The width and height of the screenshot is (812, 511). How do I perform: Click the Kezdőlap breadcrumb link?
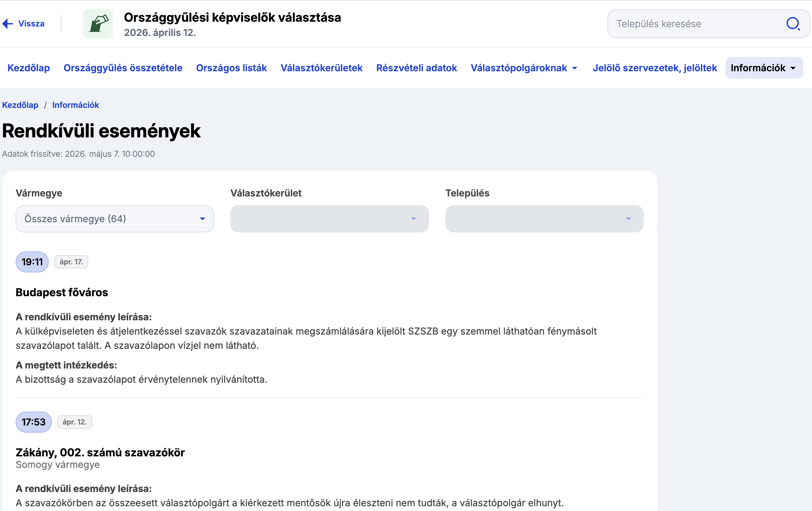20,105
